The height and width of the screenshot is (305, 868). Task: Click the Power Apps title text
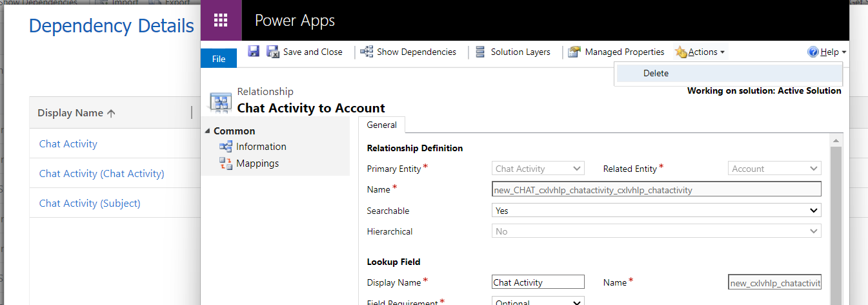click(295, 21)
